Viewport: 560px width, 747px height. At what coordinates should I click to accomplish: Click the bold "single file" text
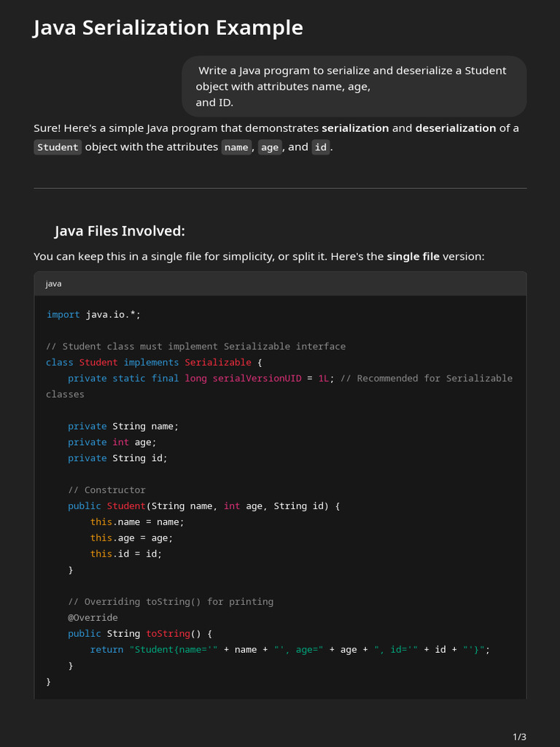coord(413,257)
